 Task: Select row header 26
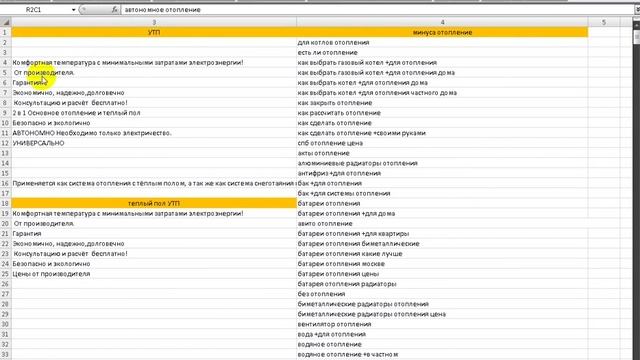coord(5,284)
